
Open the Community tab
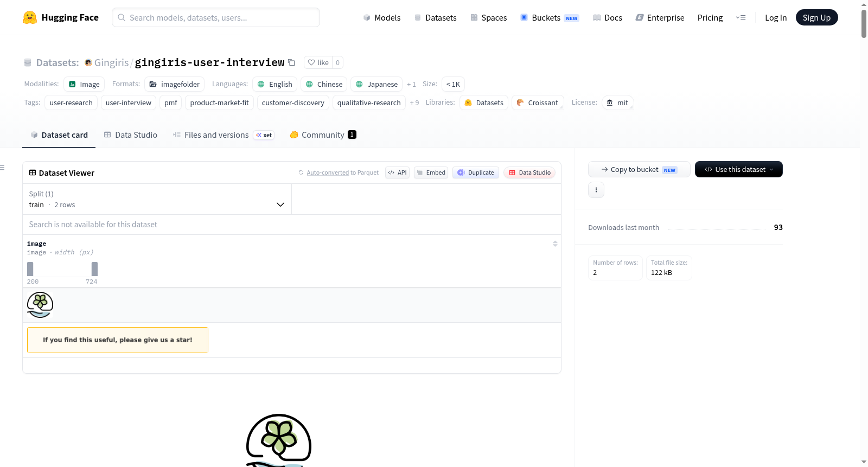click(x=323, y=135)
